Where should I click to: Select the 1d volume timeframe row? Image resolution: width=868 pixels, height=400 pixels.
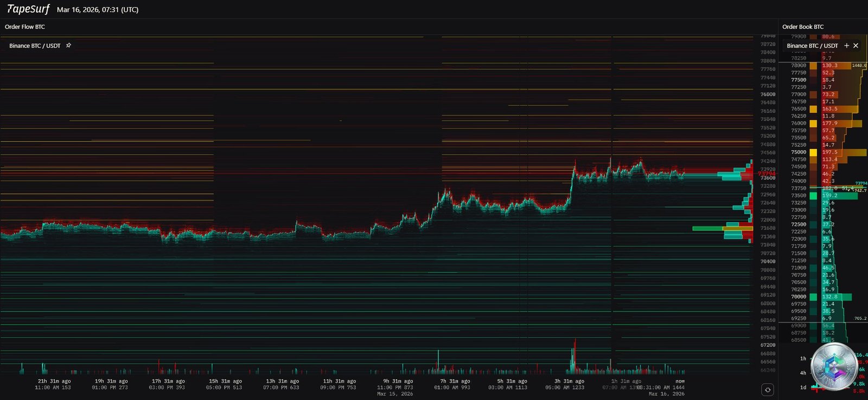point(803,388)
